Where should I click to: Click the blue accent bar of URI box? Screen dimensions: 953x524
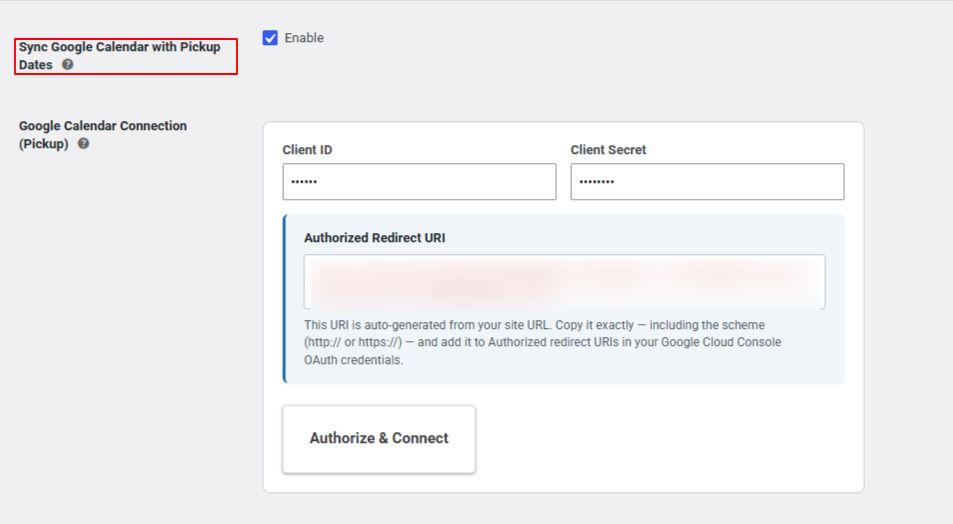(284, 298)
